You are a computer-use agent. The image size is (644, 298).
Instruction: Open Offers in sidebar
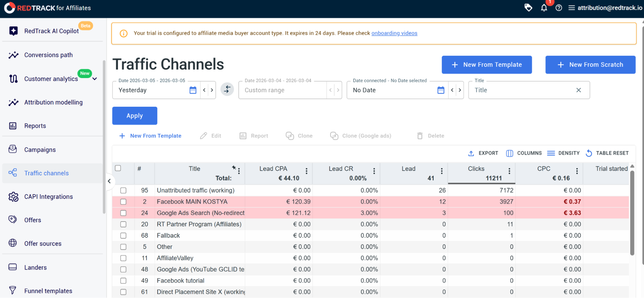click(x=33, y=220)
